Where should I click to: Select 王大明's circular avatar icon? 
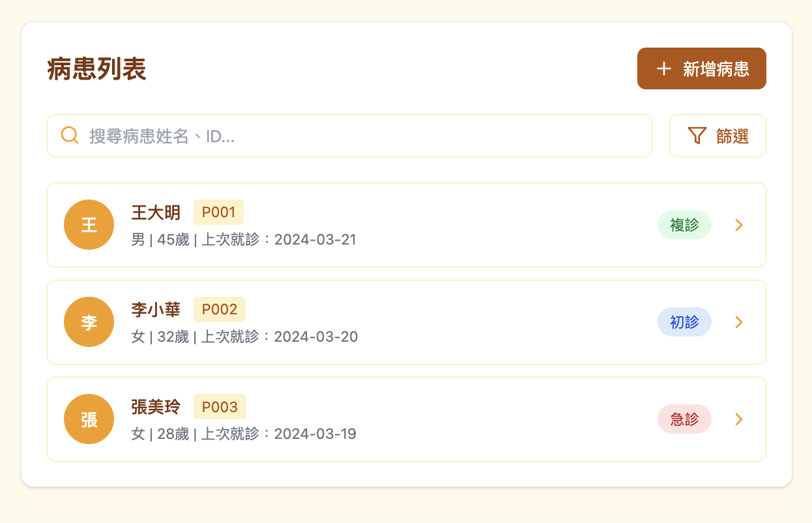pyautogui.click(x=89, y=224)
